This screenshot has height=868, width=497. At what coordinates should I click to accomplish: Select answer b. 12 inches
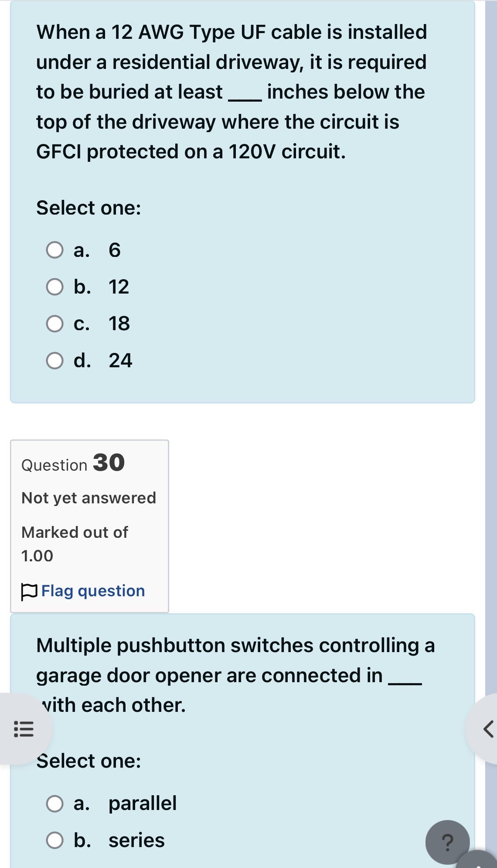[x=55, y=287]
